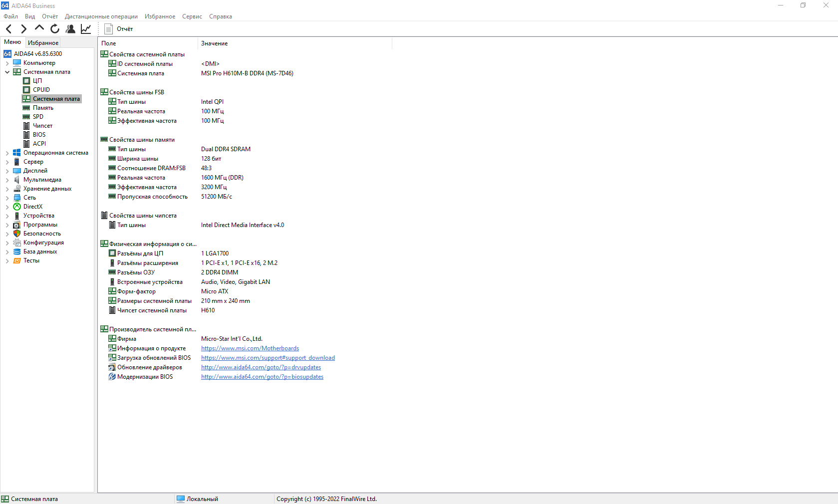Go back with the left arrow toolbar icon
Image resolution: width=838 pixels, height=504 pixels.
coord(8,29)
